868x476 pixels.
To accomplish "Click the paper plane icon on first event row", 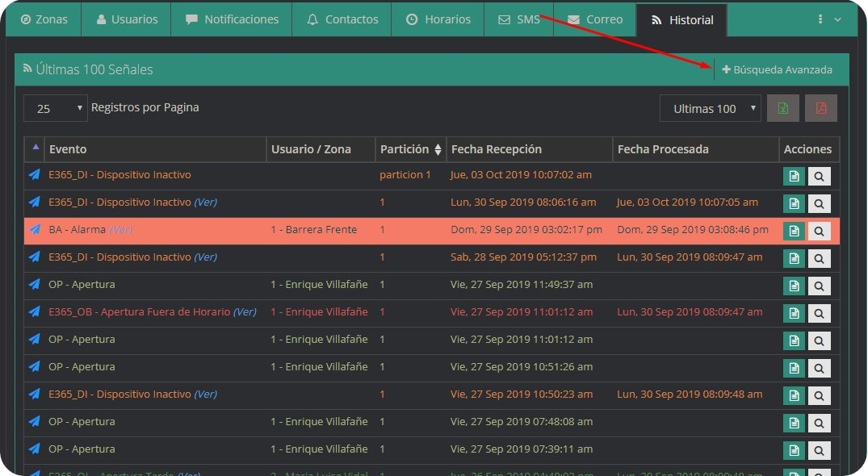I will click(34, 175).
